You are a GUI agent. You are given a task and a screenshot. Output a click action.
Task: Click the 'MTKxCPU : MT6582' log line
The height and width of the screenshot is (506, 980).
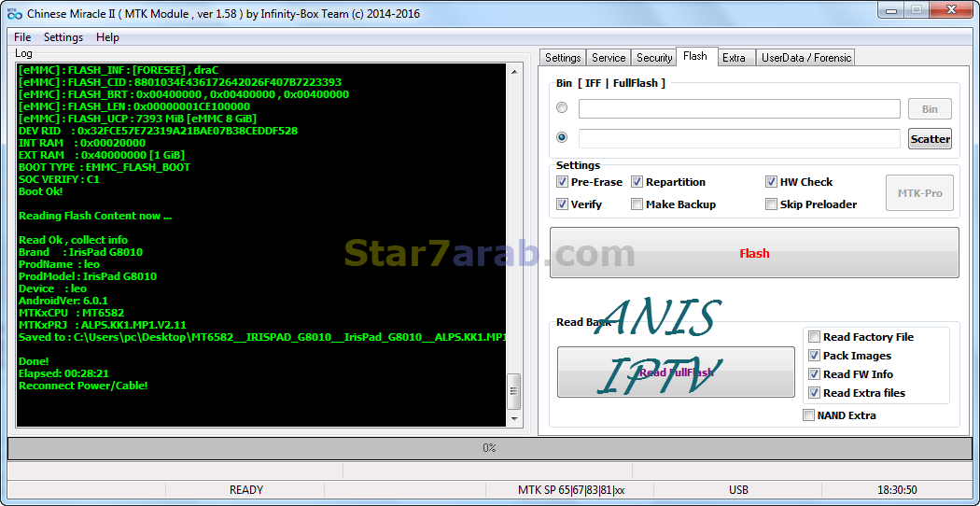click(71, 313)
